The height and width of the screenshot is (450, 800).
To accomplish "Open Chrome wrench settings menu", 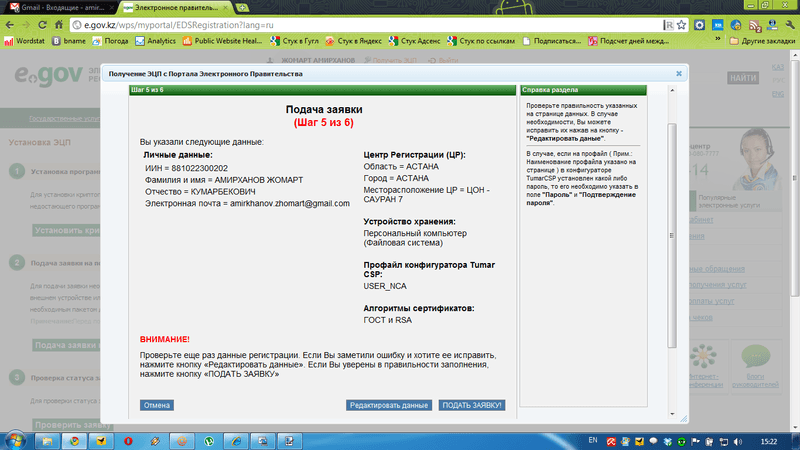I will pos(789,25).
